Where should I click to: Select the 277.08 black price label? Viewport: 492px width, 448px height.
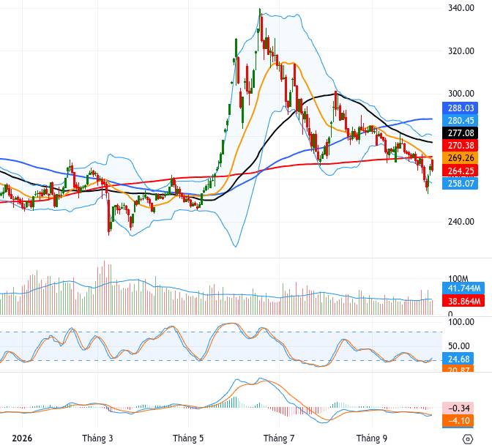tap(460, 133)
